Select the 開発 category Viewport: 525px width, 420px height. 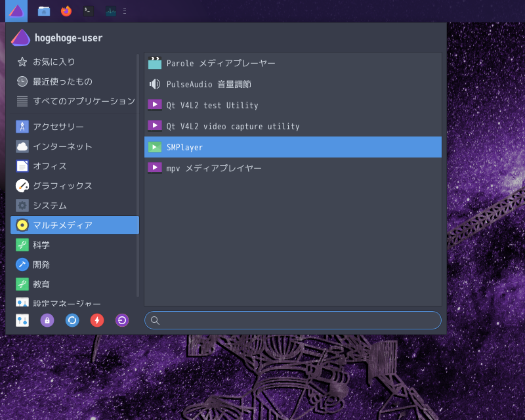75,264
